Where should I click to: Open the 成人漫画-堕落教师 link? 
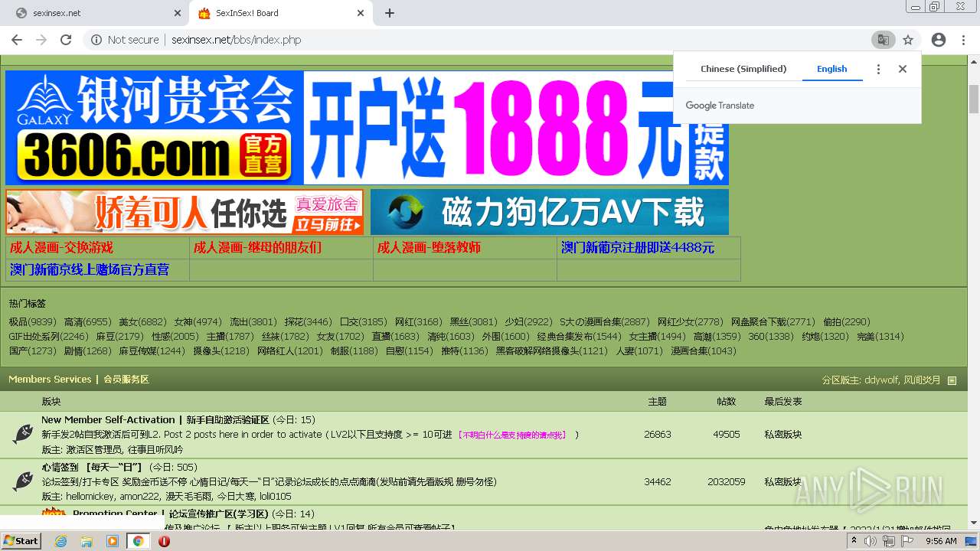(x=429, y=248)
